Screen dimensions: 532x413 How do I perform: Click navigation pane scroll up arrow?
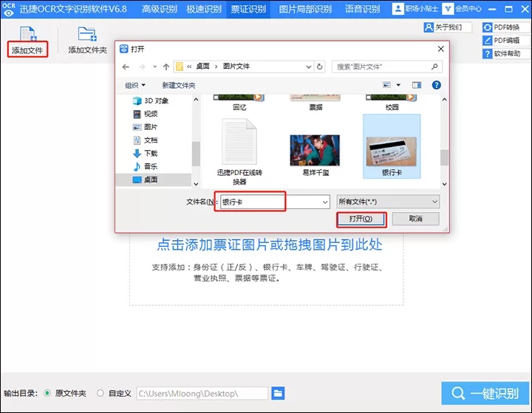tap(196, 100)
